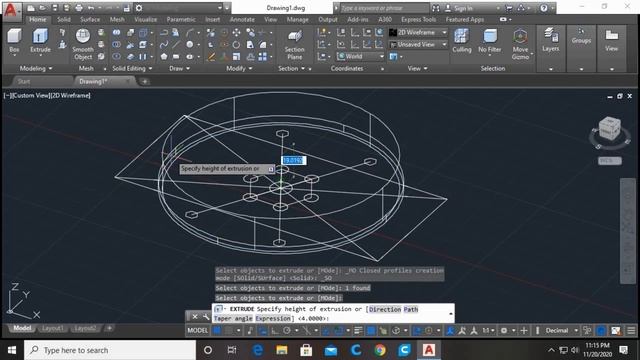Toggle clean screen icon in status bar

pyautogui.click(x=616, y=330)
